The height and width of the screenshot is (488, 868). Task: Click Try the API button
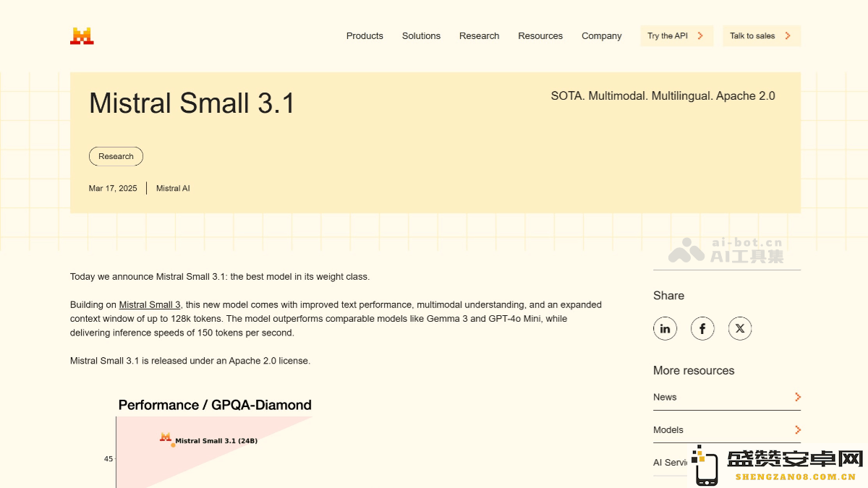point(677,35)
